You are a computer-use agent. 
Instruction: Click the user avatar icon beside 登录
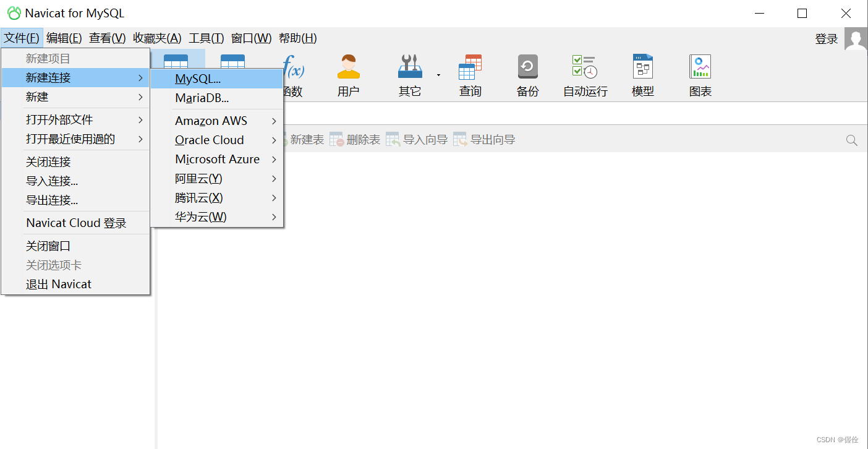856,39
